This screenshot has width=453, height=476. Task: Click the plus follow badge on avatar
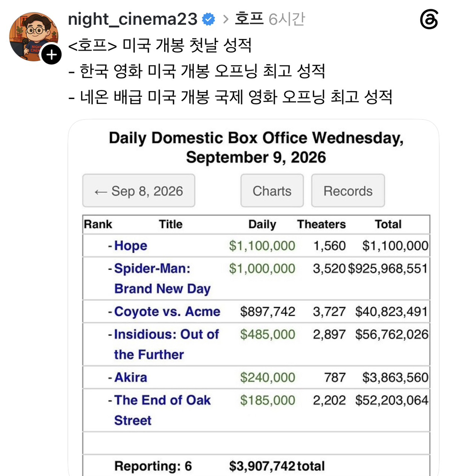point(51,55)
